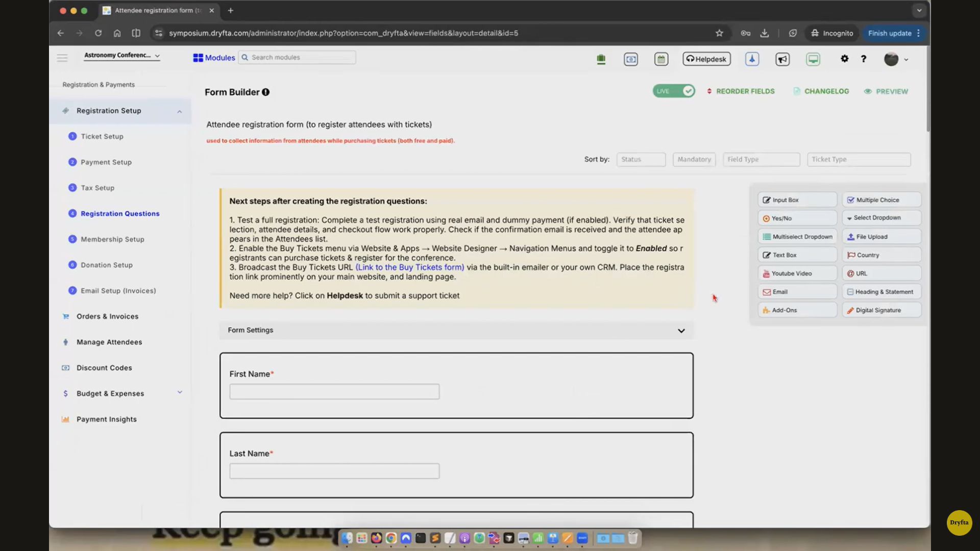This screenshot has width=980, height=551.
Task: Open the Field Type sort dropdown
Action: coord(761,160)
